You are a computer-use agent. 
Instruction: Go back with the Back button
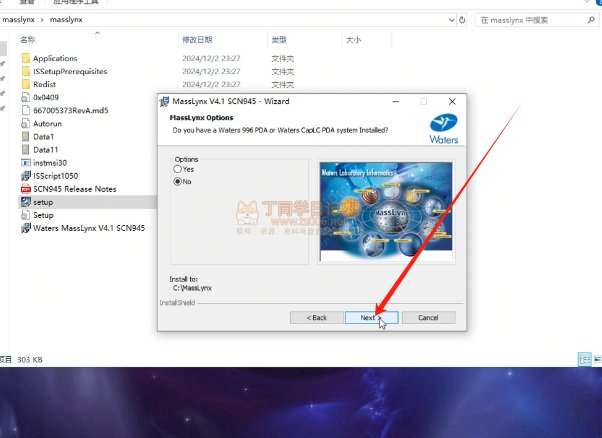317,317
